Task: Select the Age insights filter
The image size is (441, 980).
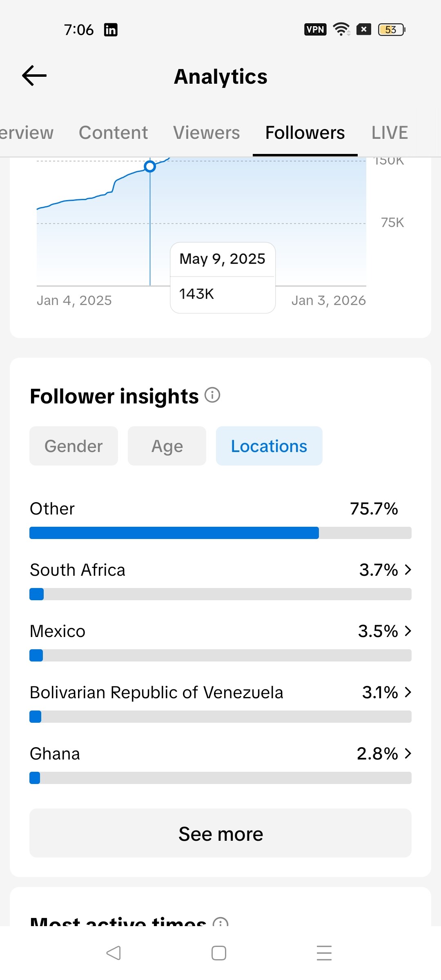Action: (x=167, y=446)
